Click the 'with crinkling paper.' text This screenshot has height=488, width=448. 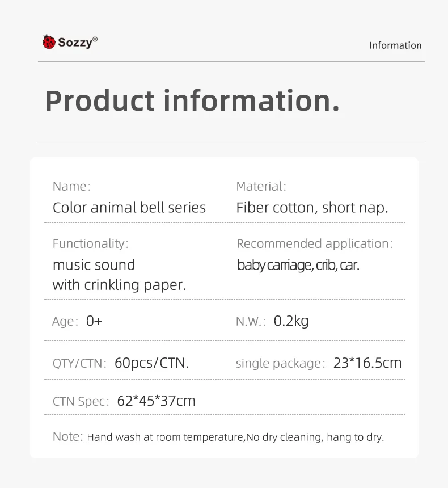tap(119, 285)
